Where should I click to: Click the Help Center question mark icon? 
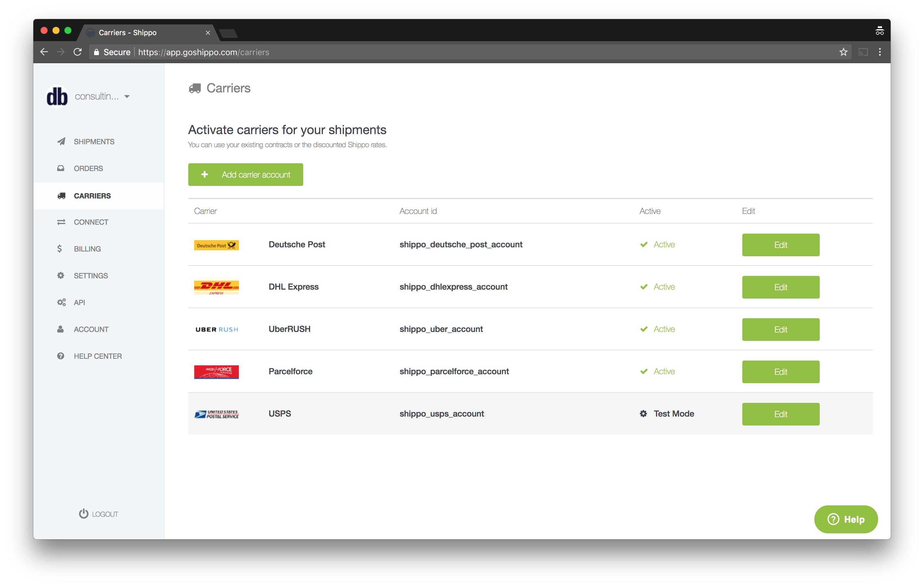pos(61,356)
